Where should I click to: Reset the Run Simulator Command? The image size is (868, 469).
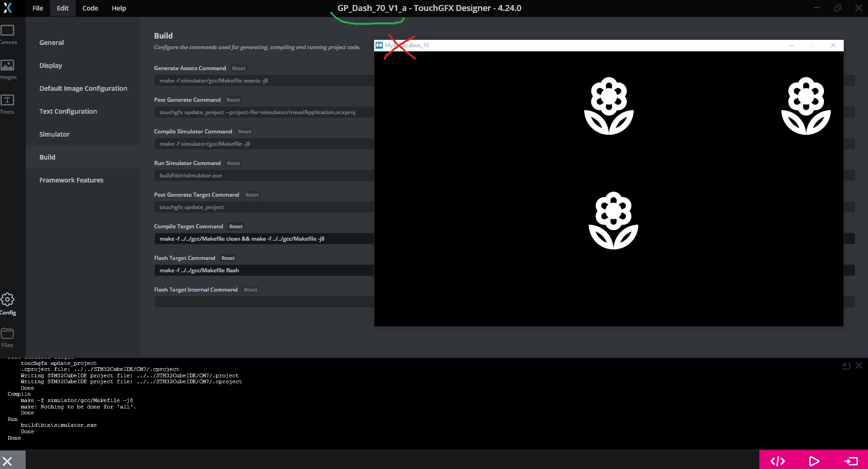[x=233, y=163]
